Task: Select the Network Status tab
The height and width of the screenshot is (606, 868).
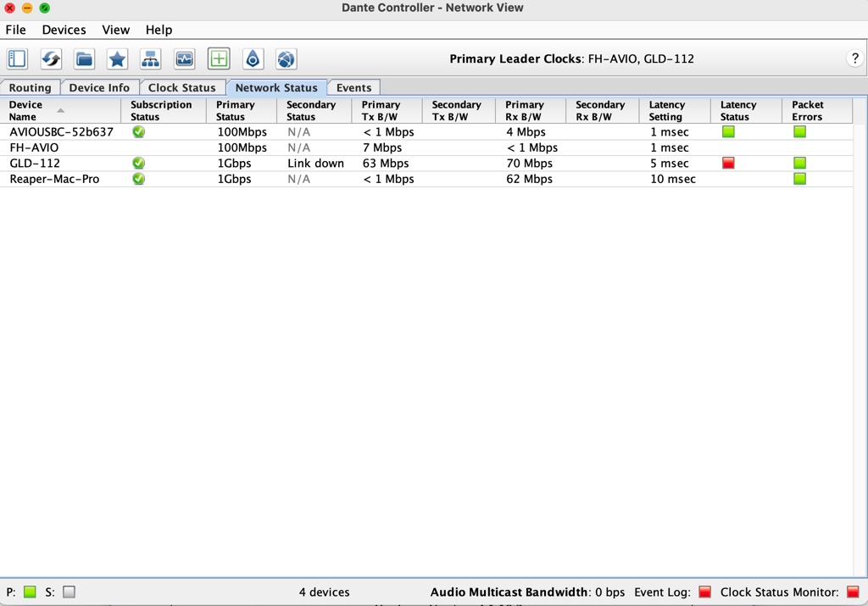Action: [276, 87]
